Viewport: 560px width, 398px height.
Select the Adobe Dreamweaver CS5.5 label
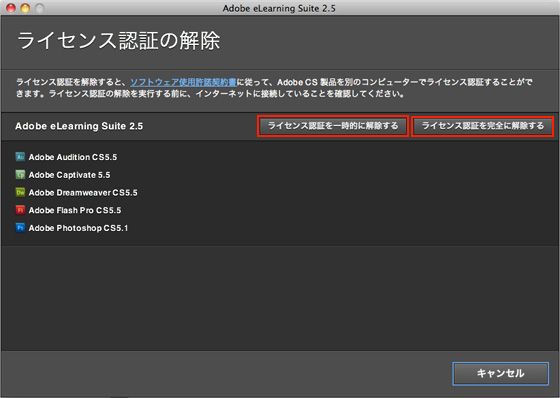83,193
